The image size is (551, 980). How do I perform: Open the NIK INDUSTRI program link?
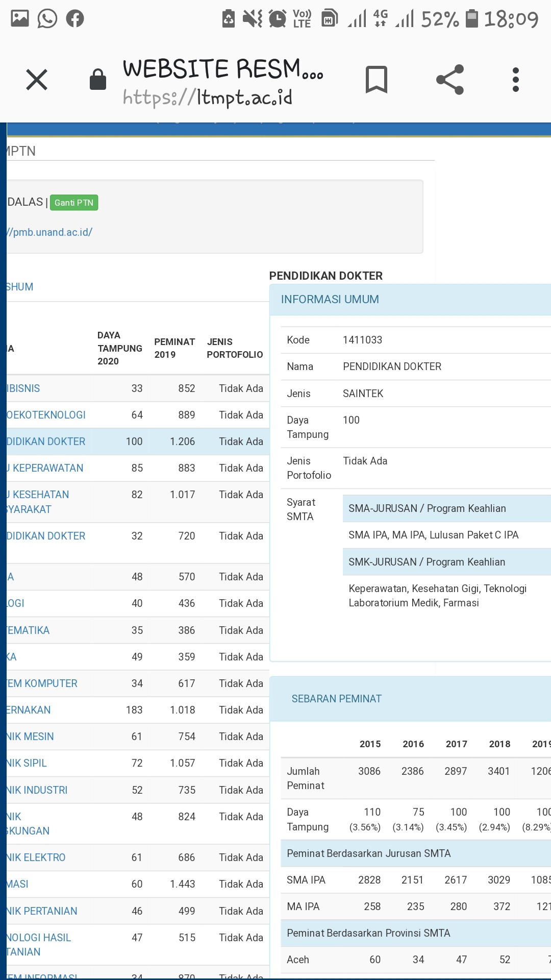[x=37, y=790]
